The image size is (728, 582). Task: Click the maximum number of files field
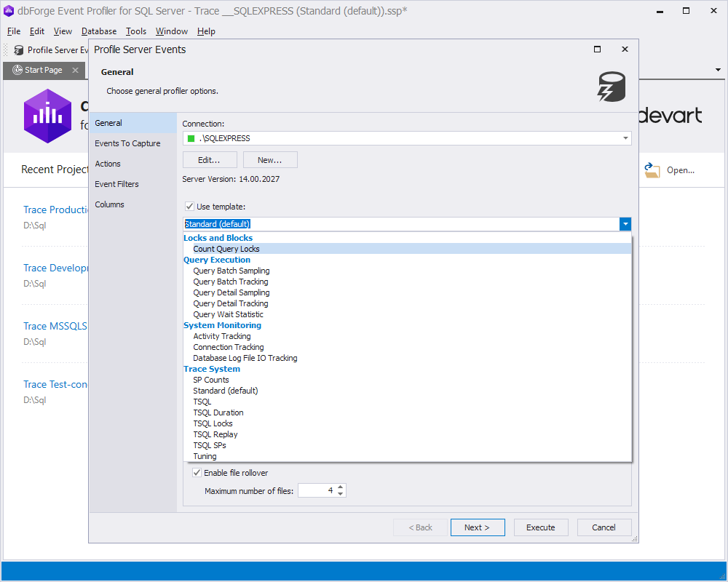(317, 490)
